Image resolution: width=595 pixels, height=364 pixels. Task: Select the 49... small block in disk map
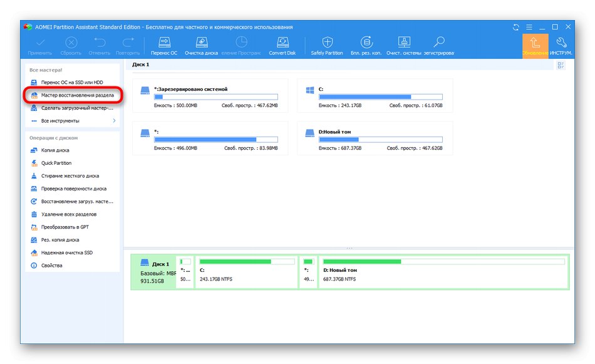309,272
